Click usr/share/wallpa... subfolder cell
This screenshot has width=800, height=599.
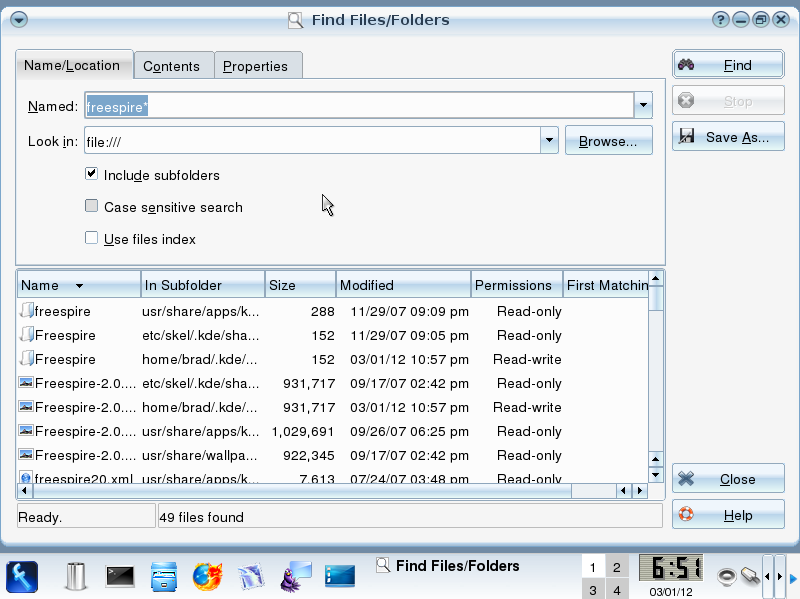[199, 455]
